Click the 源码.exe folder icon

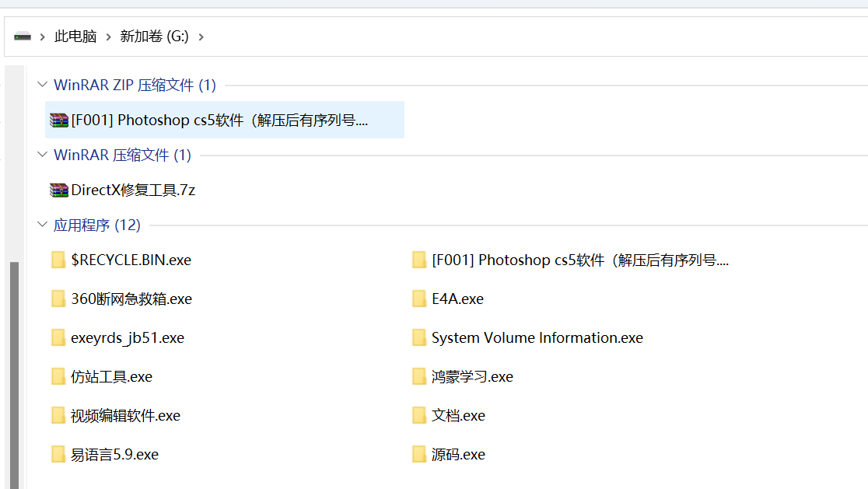click(419, 454)
